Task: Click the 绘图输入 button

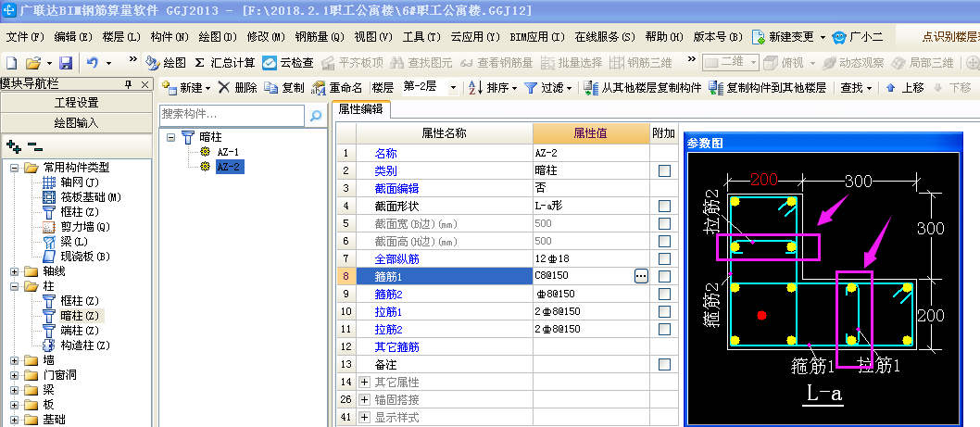Action: tap(76, 122)
